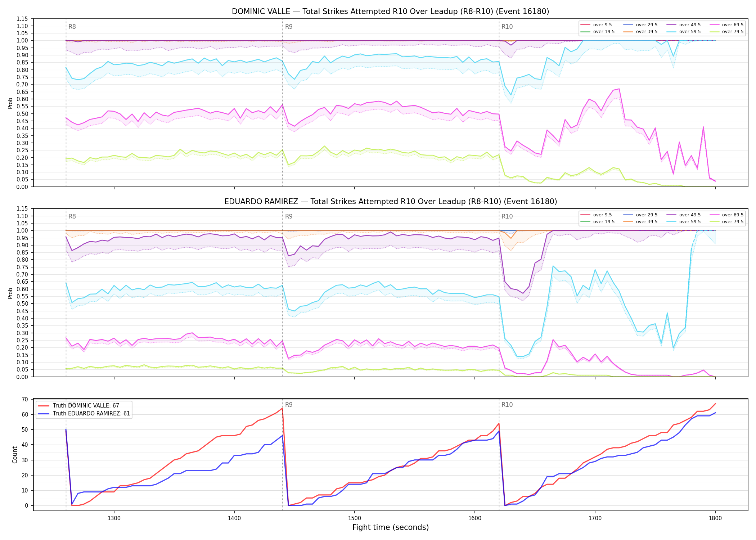The height and width of the screenshot is (540, 756).
Task: Click R10 round label in Dominic Valle chart
Action: pyautogui.click(x=507, y=27)
